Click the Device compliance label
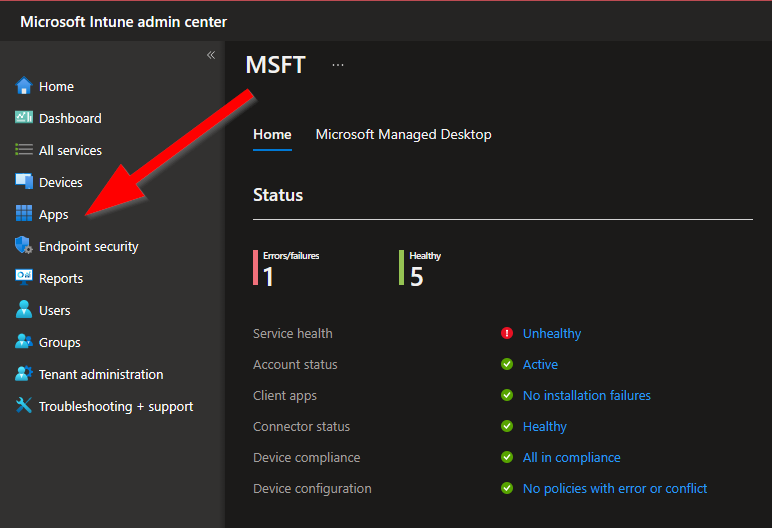The image size is (772, 528). [306, 458]
